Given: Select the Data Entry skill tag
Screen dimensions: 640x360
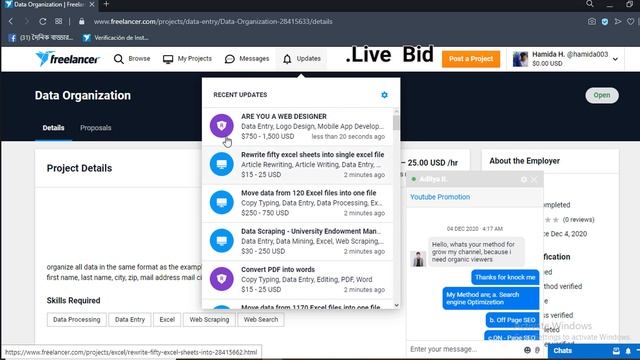Looking at the screenshot, I should pyautogui.click(x=130, y=320).
